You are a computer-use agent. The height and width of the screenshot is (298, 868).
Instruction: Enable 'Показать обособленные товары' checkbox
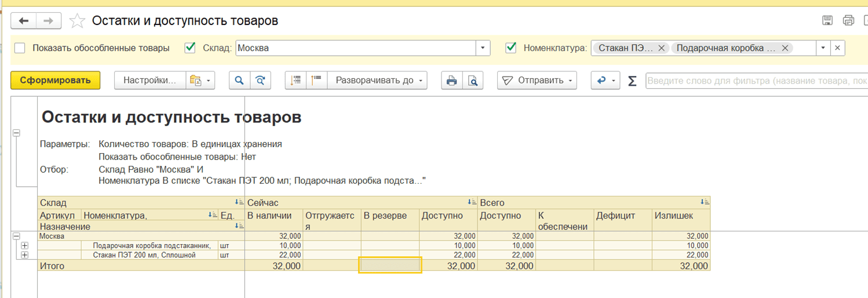pos(20,48)
